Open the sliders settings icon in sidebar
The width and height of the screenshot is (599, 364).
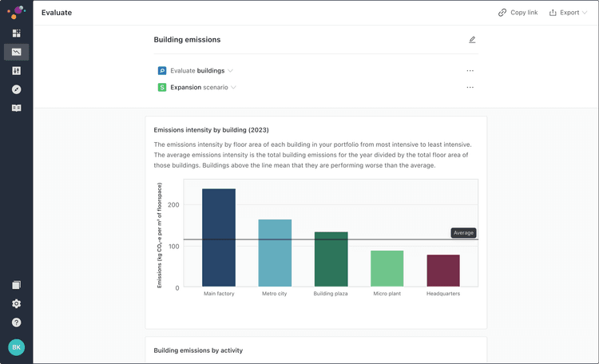[16, 71]
